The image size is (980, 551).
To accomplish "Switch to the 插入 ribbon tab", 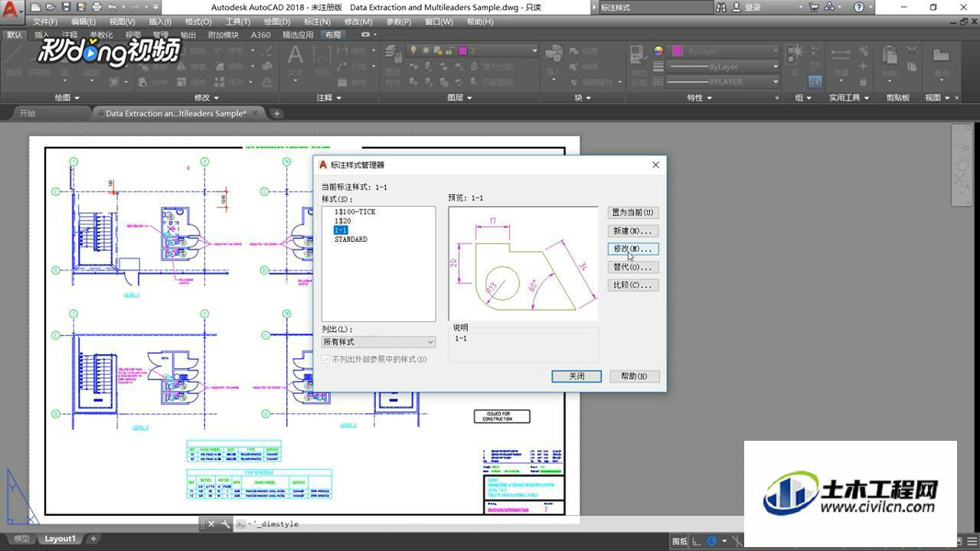I will pos(41,35).
